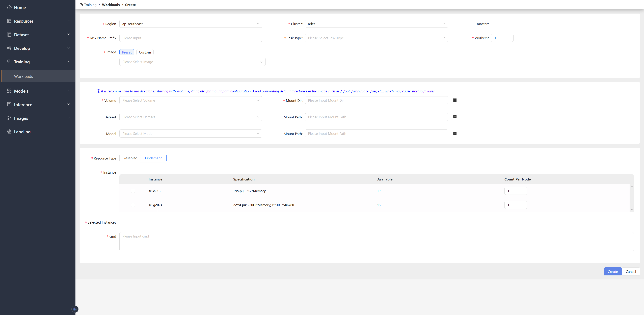The width and height of the screenshot is (644, 315).
Task: Open the Model selection dropdown
Action: pyautogui.click(x=191, y=134)
